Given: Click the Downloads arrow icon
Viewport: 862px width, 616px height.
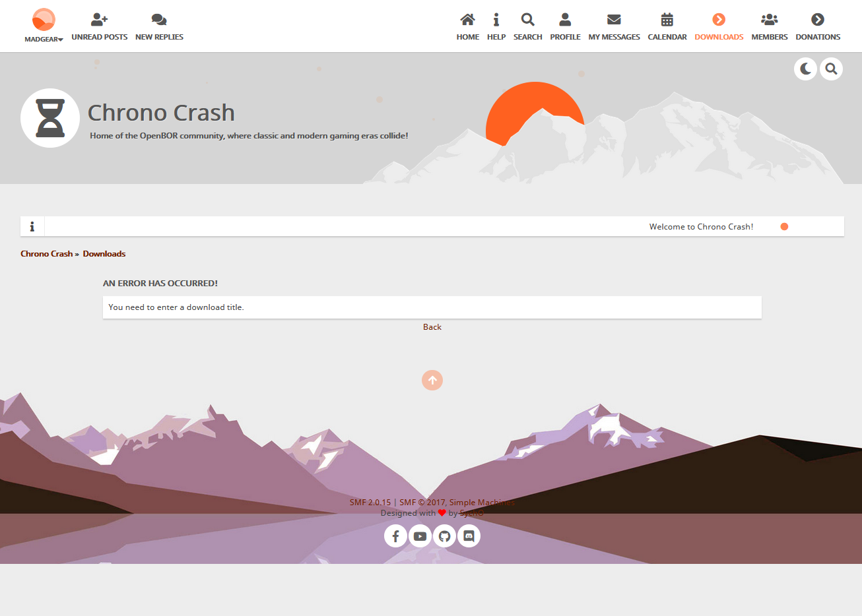Looking at the screenshot, I should pos(719,19).
